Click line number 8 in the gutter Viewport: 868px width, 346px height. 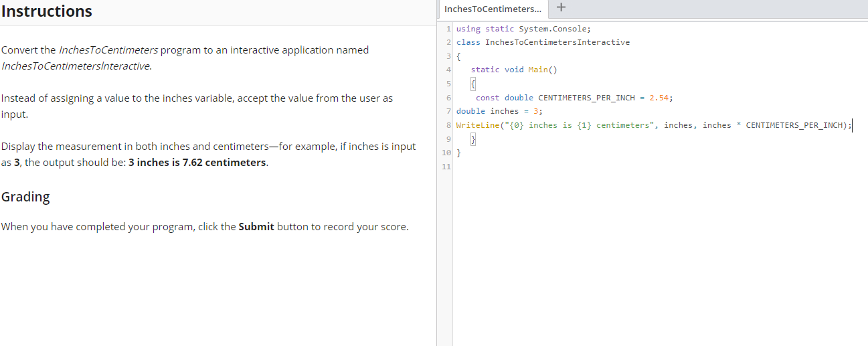(448, 125)
